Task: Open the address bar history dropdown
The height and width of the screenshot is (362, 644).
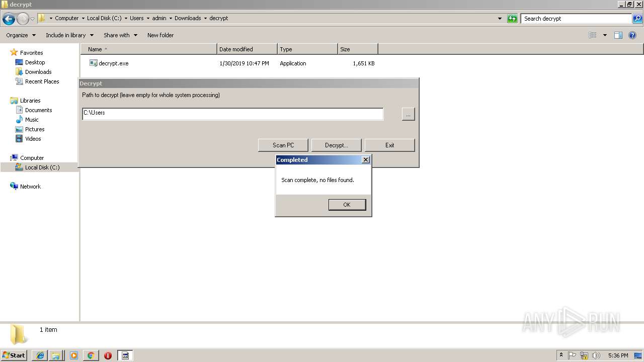Action: [x=500, y=19]
